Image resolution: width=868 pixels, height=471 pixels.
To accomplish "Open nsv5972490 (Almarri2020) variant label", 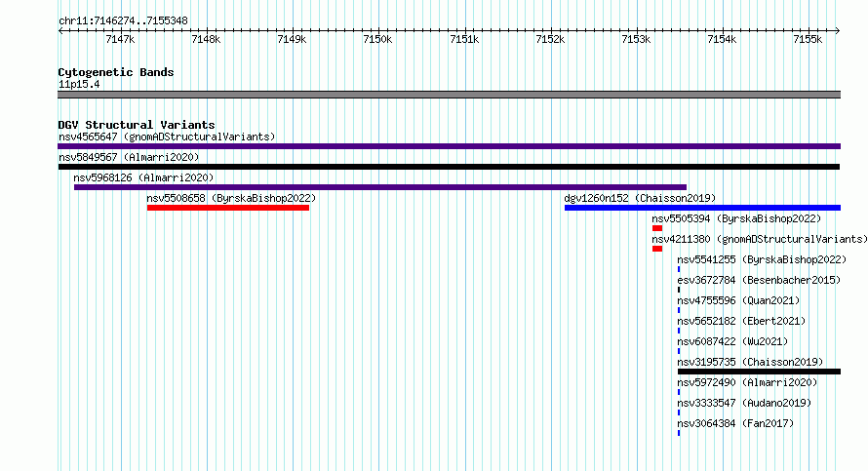I will coord(747,382).
